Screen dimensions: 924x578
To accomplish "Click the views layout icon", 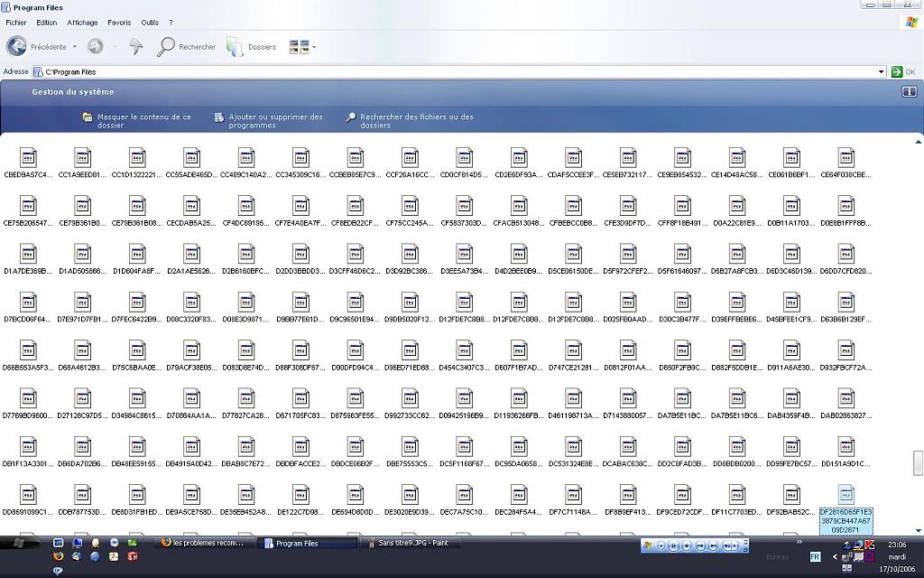I will 299,47.
